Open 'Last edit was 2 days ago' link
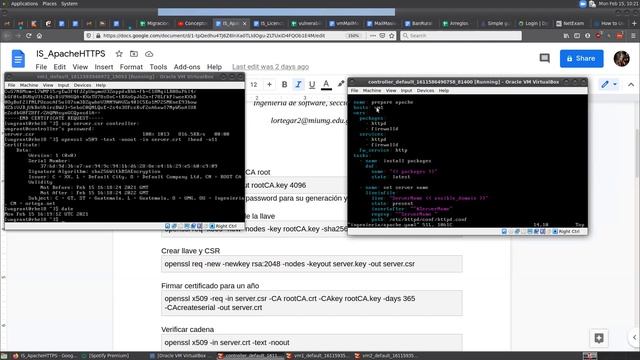The width and height of the screenshot is (640, 360). tap(271, 67)
